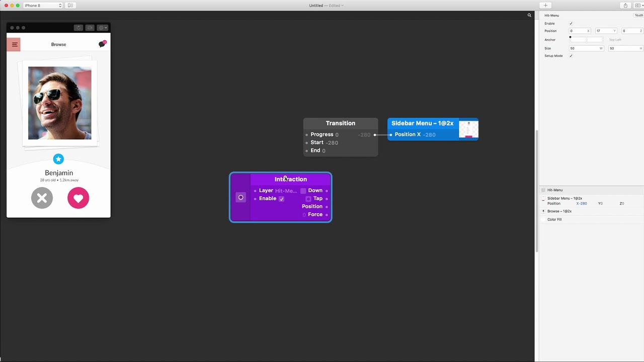This screenshot has width=644, height=362.
Task: Open the chat messages icon in preview
Action: [102, 44]
